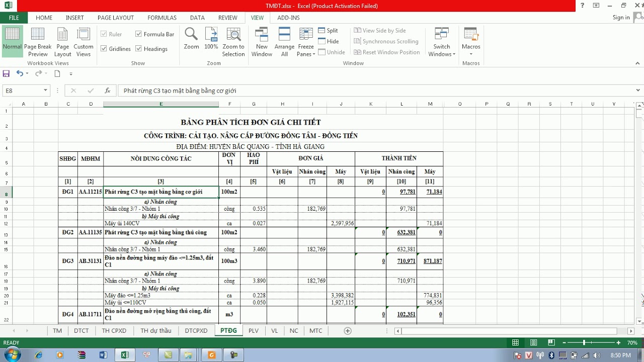This screenshot has height=362, width=644.
Task: Open a New Window
Action: (262, 42)
